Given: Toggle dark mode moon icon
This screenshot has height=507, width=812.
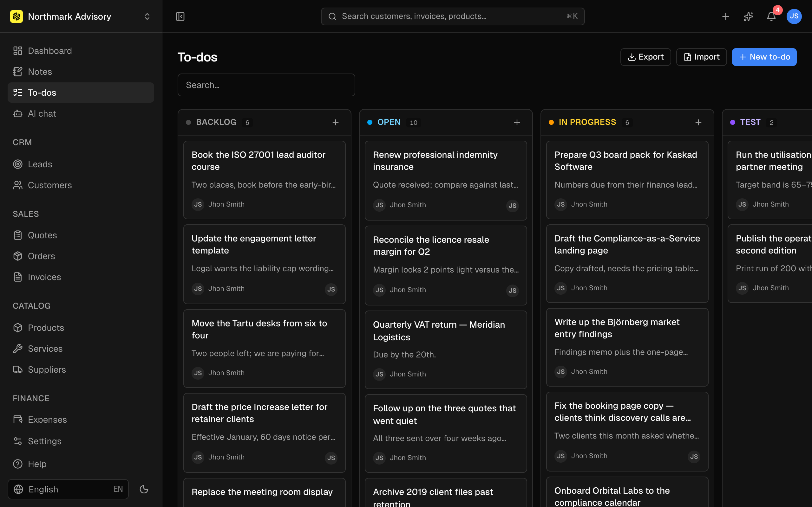Looking at the screenshot, I should (x=144, y=489).
